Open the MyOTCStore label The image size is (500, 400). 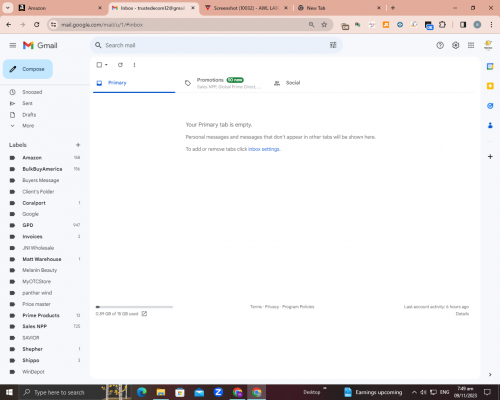(x=36, y=282)
